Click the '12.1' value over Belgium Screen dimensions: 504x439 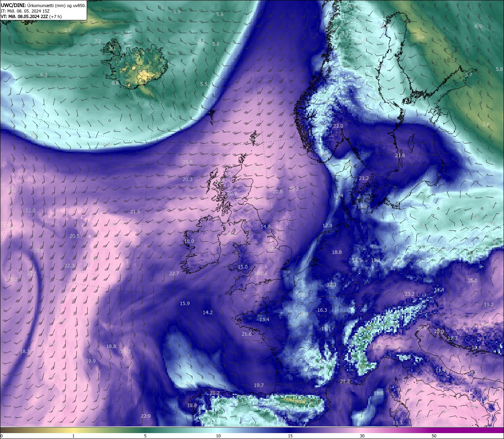click(x=332, y=284)
